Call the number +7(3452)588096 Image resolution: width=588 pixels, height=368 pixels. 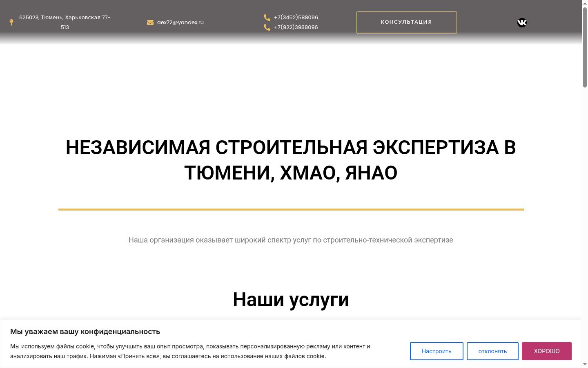tap(296, 18)
